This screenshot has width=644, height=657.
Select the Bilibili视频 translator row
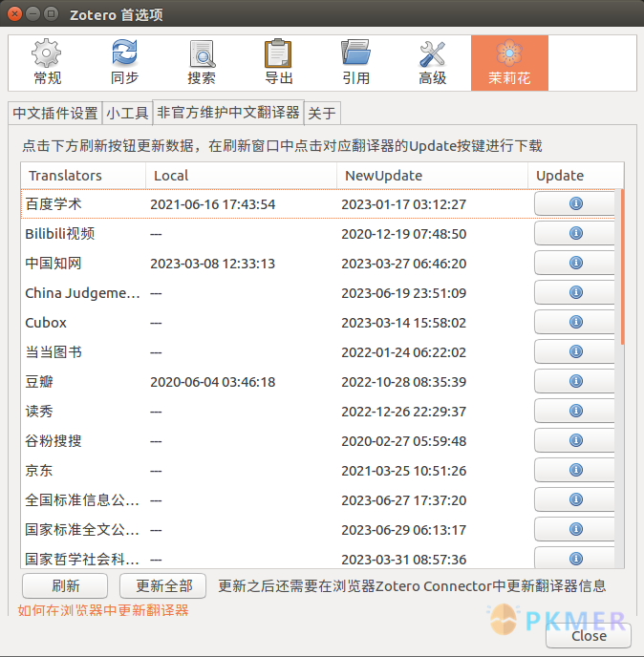pos(318,233)
